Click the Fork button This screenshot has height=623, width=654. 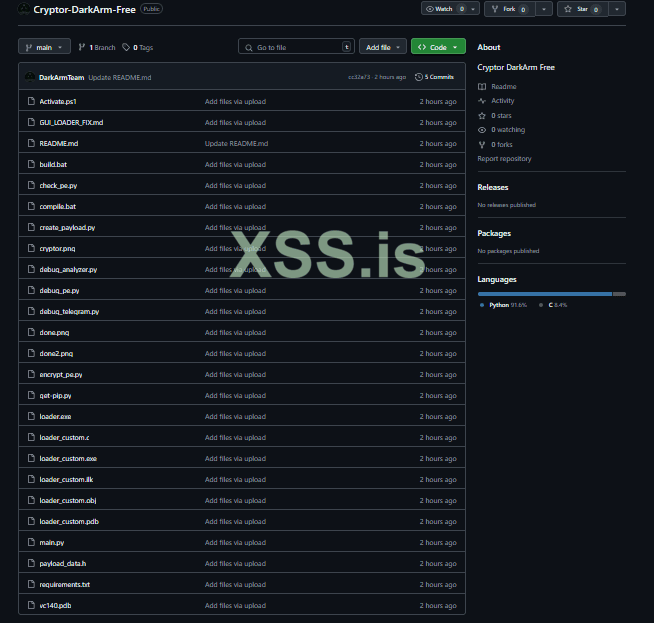click(x=510, y=9)
